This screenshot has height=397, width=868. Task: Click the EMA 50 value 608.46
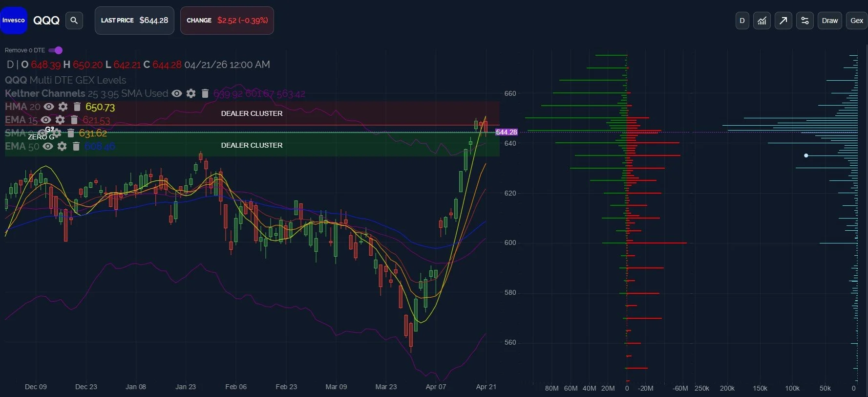pos(100,146)
